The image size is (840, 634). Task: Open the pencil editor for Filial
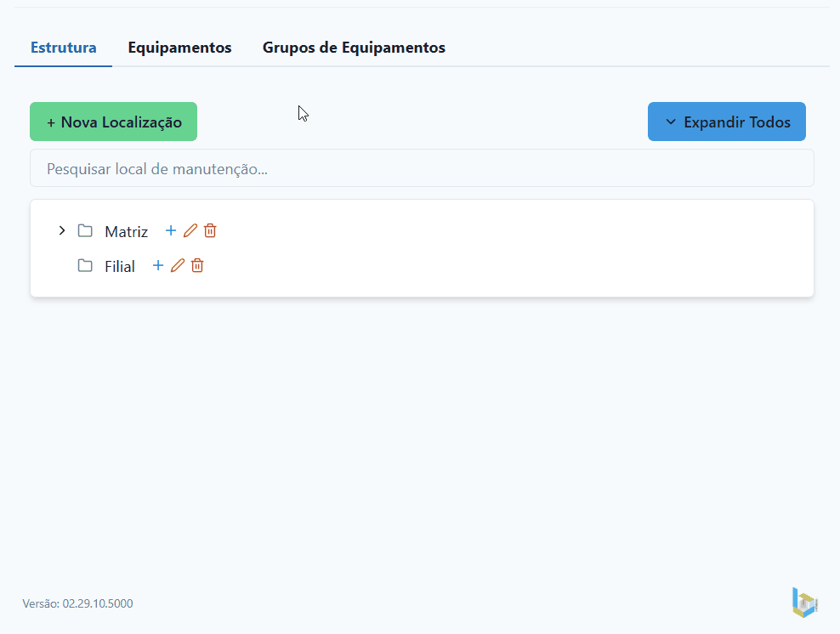point(177,265)
